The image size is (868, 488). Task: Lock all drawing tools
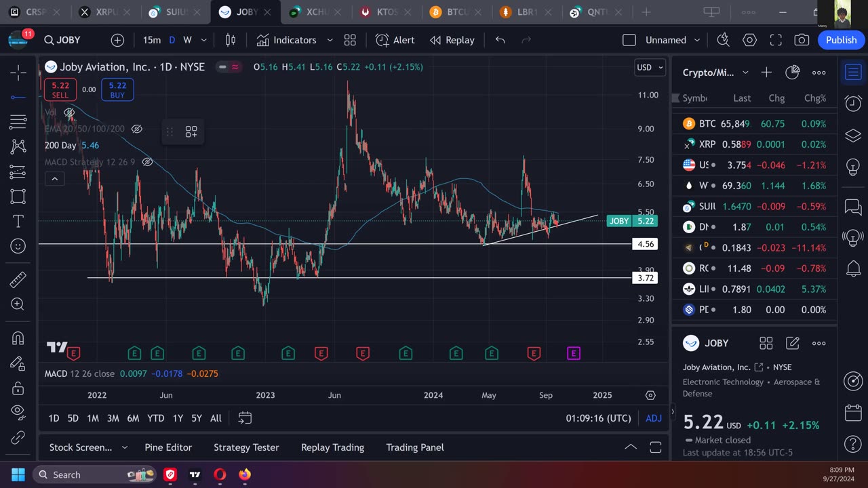[18, 388]
